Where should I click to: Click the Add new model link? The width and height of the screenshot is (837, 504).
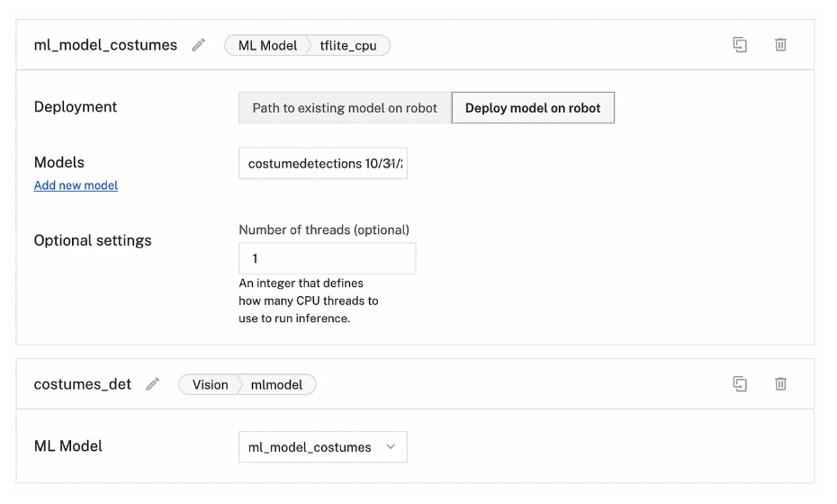[76, 185]
